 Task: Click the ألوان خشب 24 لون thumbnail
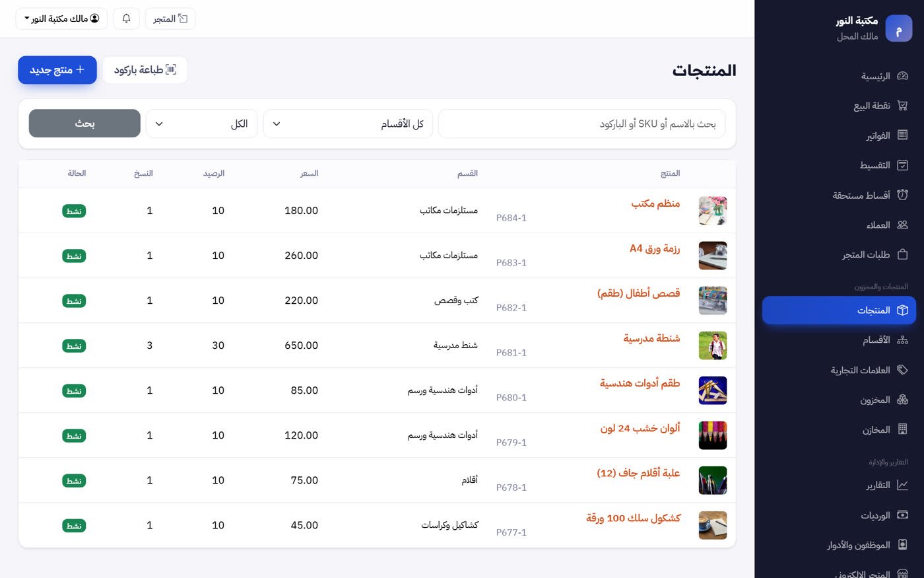(x=713, y=435)
